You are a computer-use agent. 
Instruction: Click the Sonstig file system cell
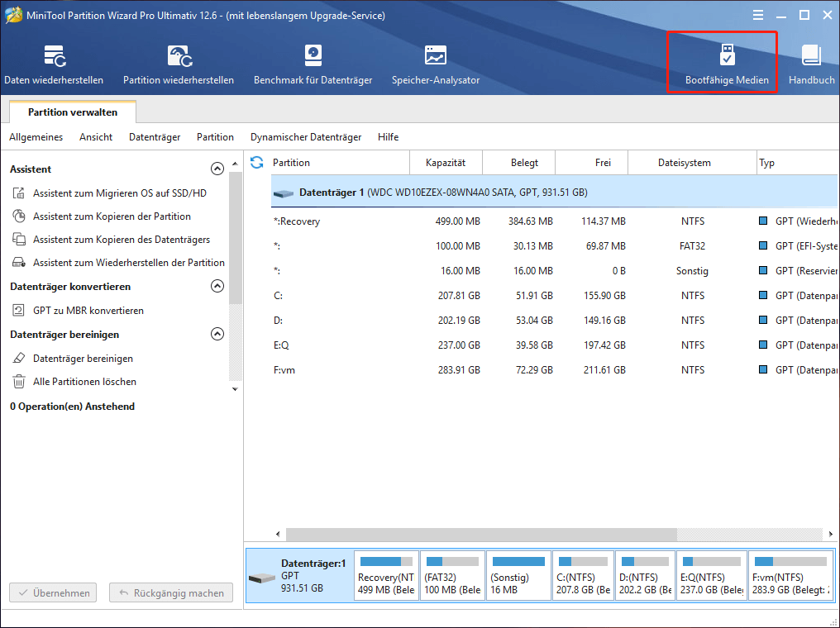coord(692,271)
